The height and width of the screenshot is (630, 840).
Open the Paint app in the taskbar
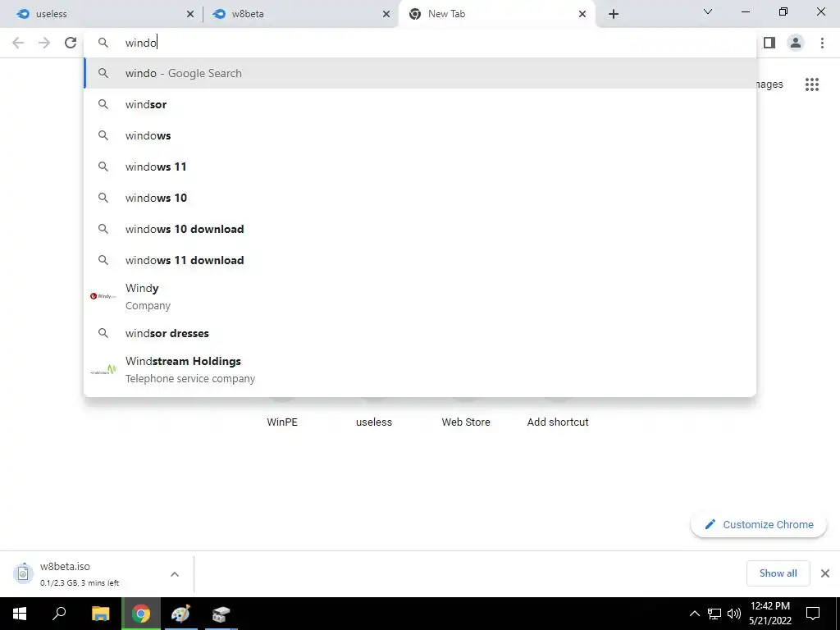181,614
